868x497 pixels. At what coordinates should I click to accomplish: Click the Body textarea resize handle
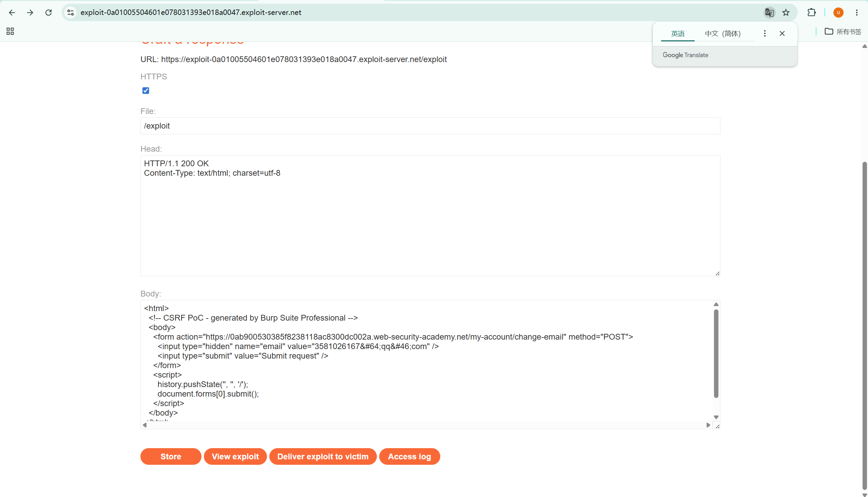(x=717, y=426)
